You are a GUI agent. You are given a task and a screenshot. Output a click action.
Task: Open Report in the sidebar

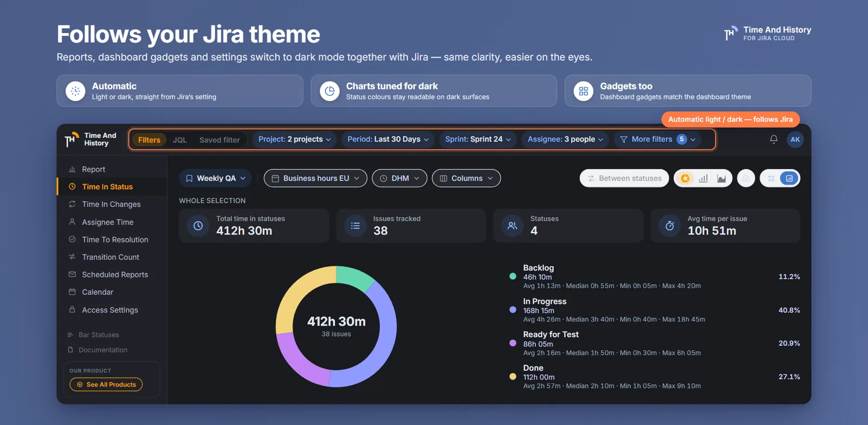(x=112, y=169)
